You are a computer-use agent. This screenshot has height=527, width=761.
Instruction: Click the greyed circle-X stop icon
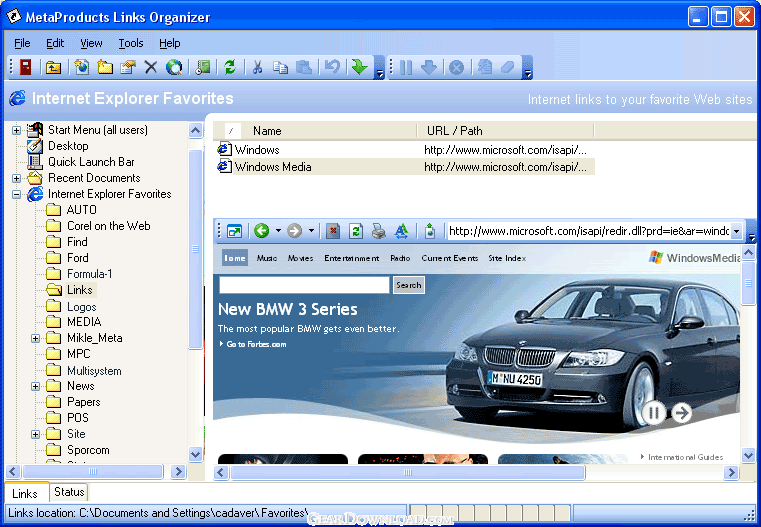coord(456,67)
